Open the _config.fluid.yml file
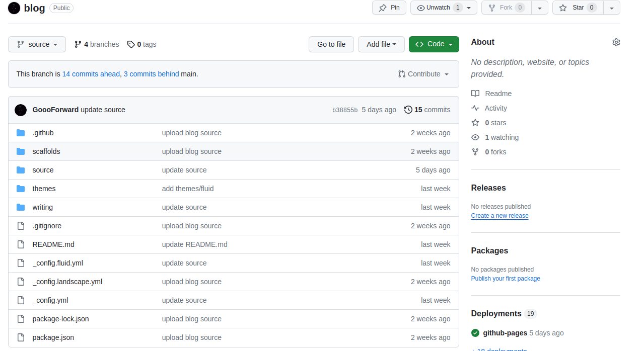Screen dimensions: 644x351 pyautogui.click(x=58, y=263)
